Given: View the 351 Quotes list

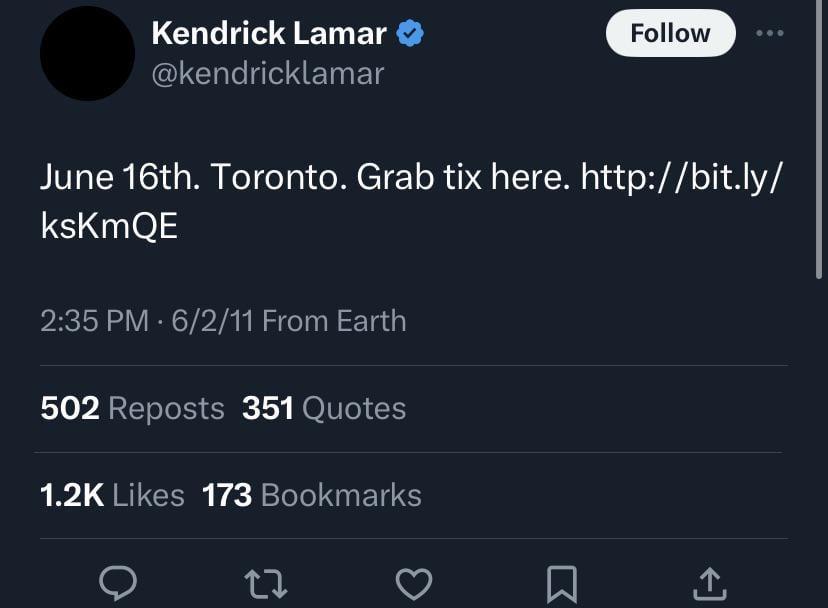Looking at the screenshot, I should 324,408.
